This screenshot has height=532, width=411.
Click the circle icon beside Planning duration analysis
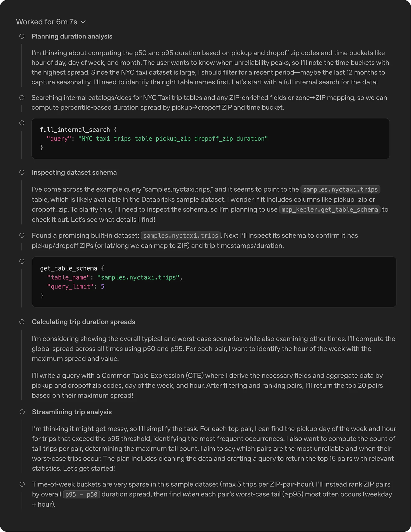(22, 36)
